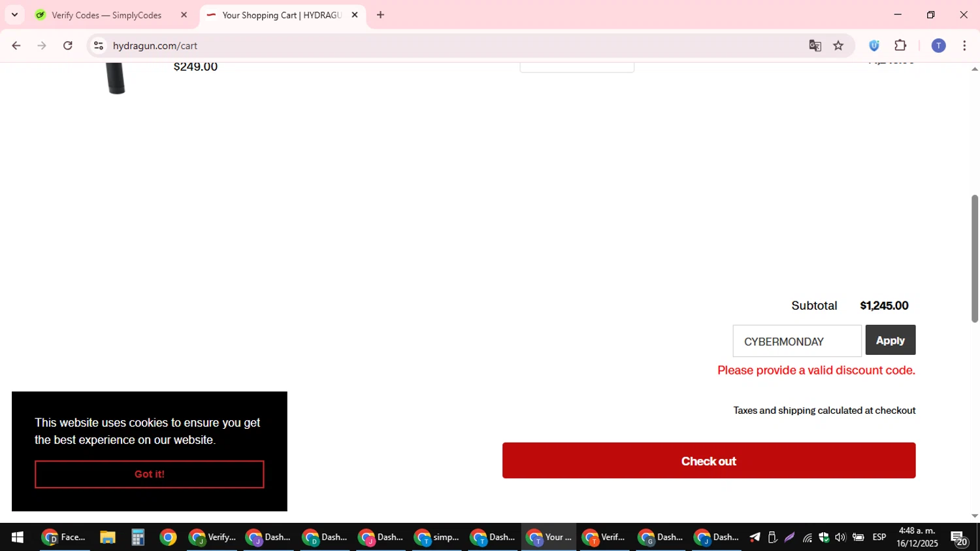Open Calculator from taskbar
Viewport: 980px width, 551px height.
(x=138, y=537)
